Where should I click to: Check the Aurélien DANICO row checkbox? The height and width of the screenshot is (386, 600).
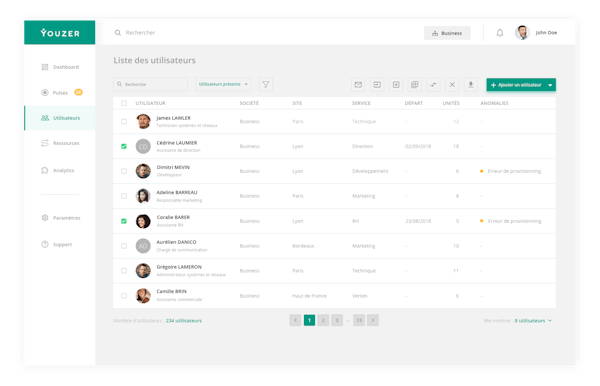point(124,246)
